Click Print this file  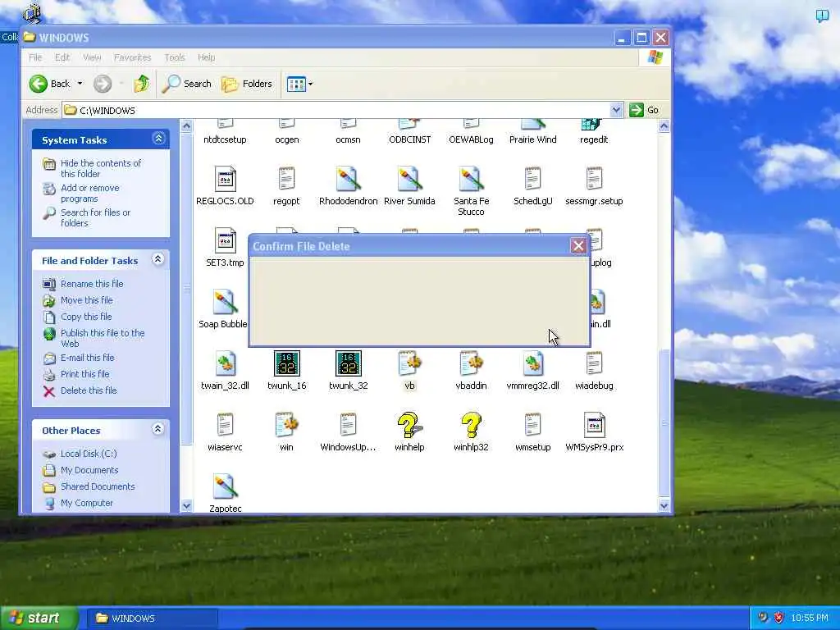(84, 374)
